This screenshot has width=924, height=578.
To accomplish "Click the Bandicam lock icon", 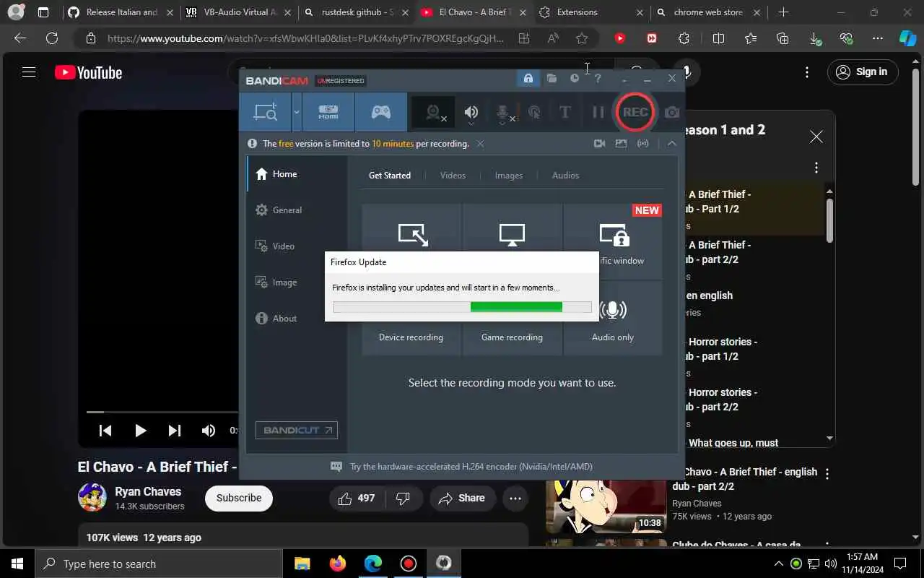I will tap(528, 78).
